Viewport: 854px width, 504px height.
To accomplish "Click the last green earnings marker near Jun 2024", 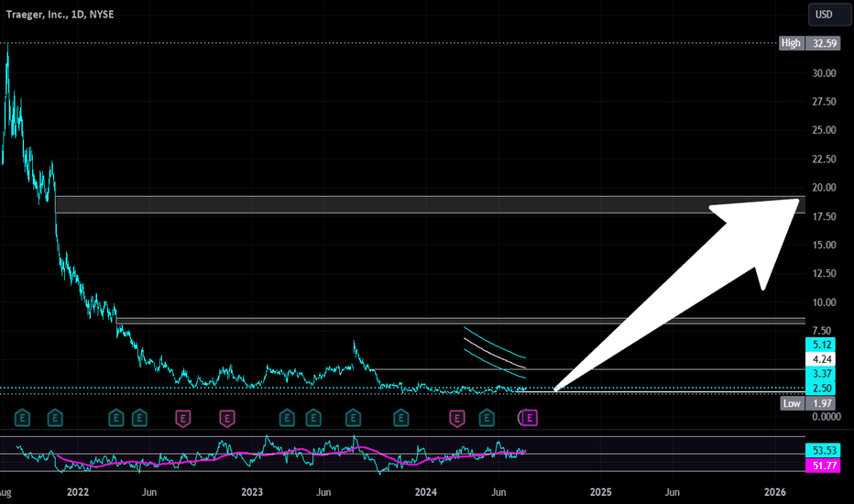I will [x=487, y=418].
